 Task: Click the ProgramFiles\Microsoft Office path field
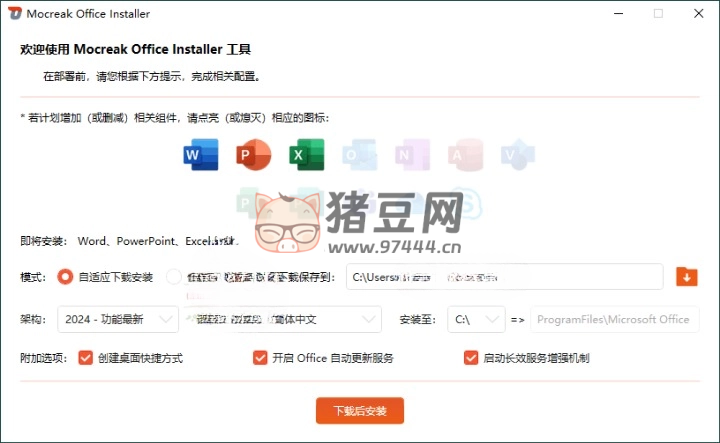(x=615, y=319)
